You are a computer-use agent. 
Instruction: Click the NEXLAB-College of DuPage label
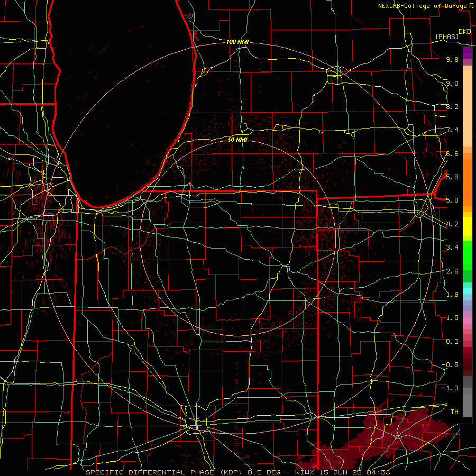pyautogui.click(x=423, y=6)
